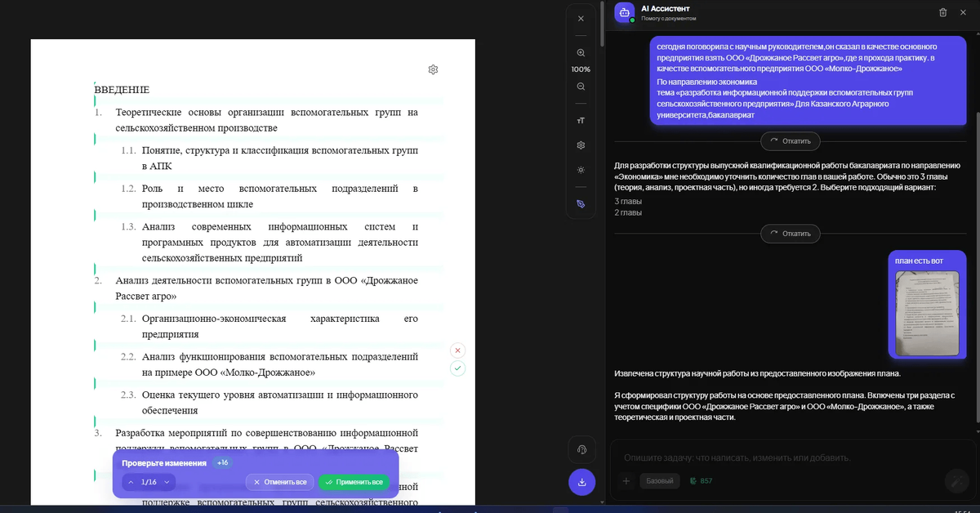
Task: Click the ВВЕДЕНИЕ heading
Action: pyautogui.click(x=122, y=90)
